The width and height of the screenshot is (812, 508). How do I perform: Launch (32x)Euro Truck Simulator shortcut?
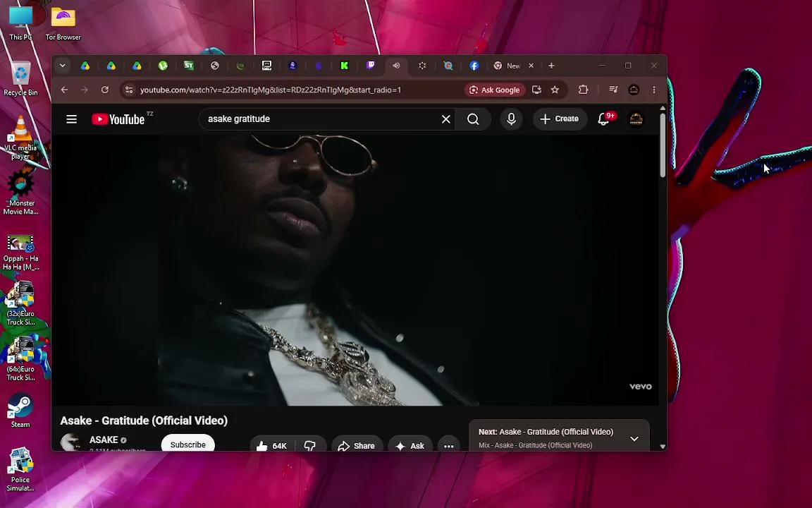(x=20, y=304)
